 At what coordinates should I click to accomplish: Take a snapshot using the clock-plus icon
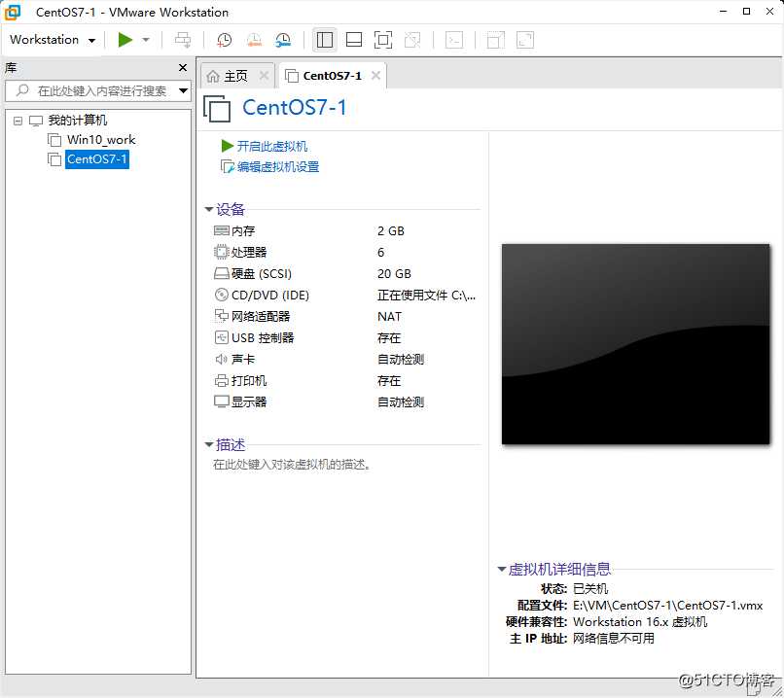pyautogui.click(x=224, y=40)
